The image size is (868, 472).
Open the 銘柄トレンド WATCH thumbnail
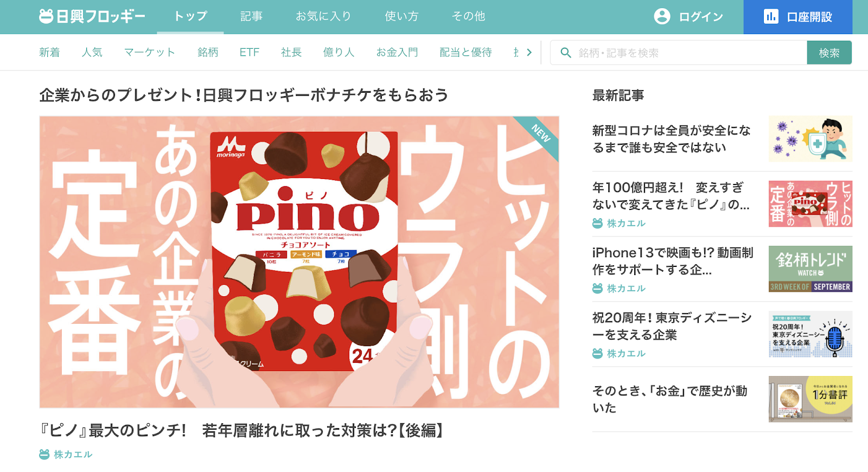pos(810,269)
